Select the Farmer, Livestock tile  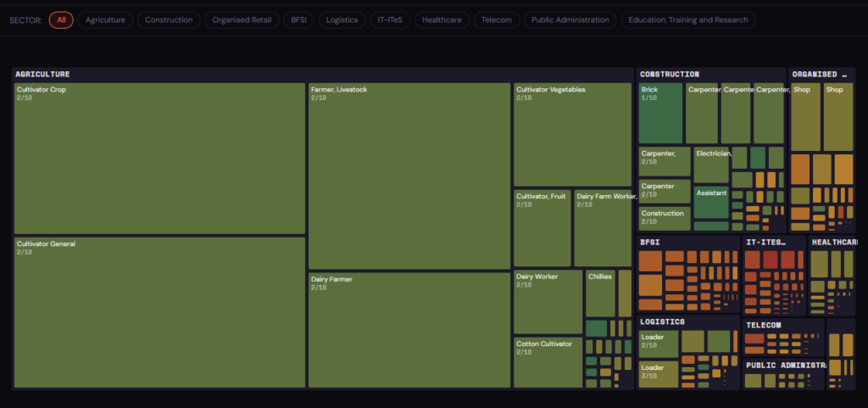point(409,176)
